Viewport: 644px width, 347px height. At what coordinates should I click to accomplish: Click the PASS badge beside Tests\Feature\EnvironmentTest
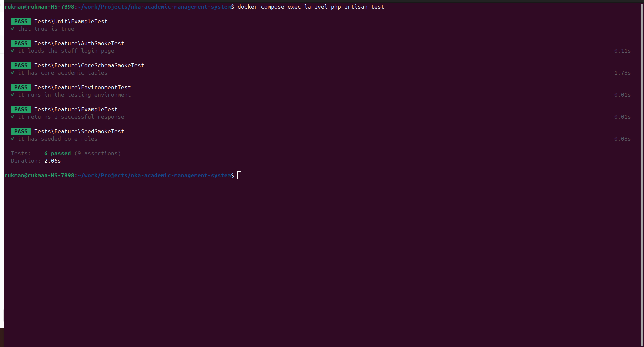pyautogui.click(x=21, y=87)
